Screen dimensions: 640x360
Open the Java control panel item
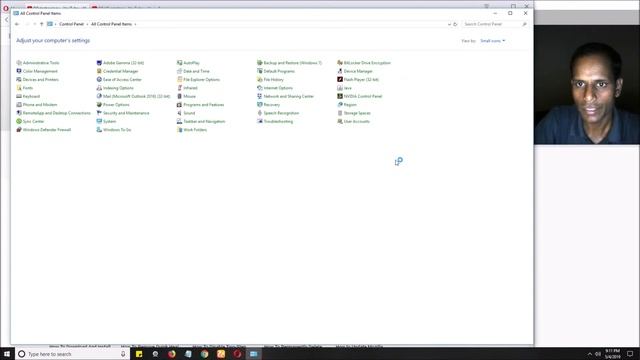click(344, 88)
